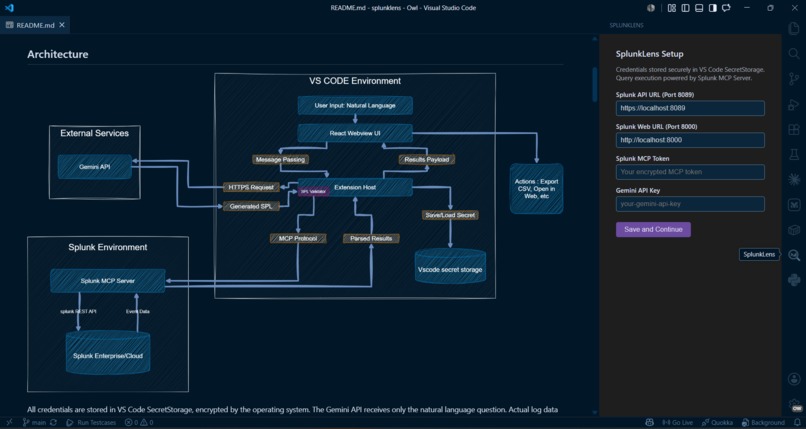Click the SplunkLens Setup heading
Screen dimensions: 806x429
[x=649, y=54]
